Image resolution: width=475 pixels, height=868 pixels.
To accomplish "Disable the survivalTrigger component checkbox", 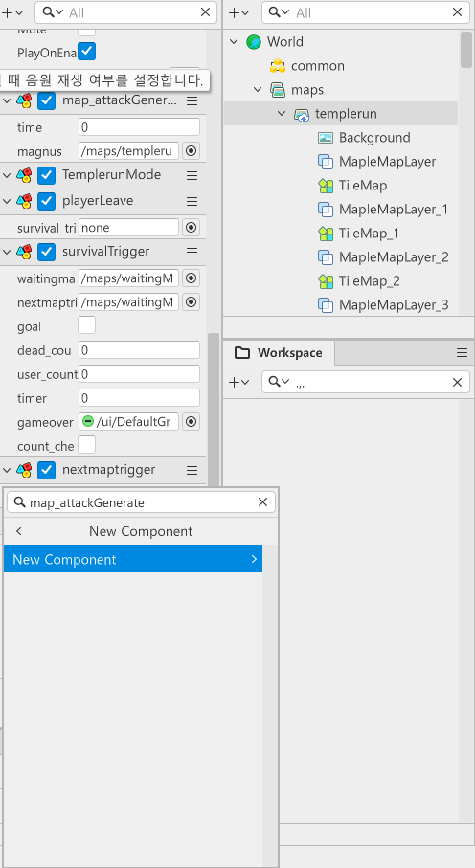I will [x=47, y=252].
